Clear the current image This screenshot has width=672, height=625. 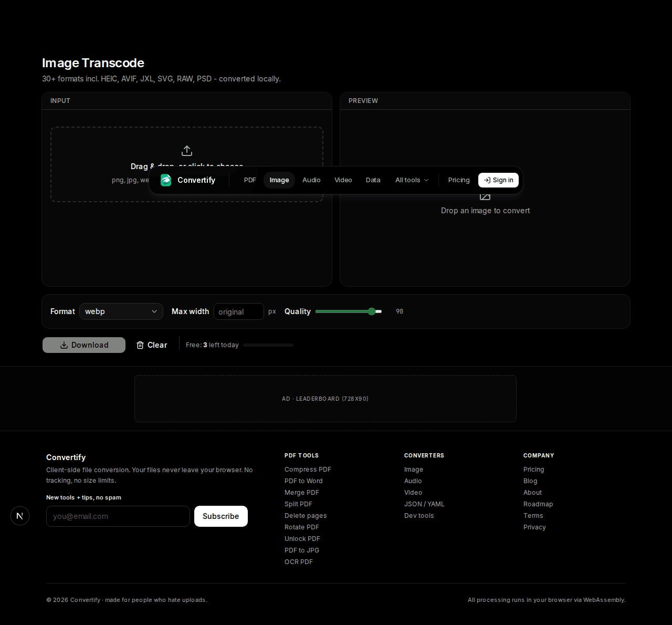coord(152,345)
